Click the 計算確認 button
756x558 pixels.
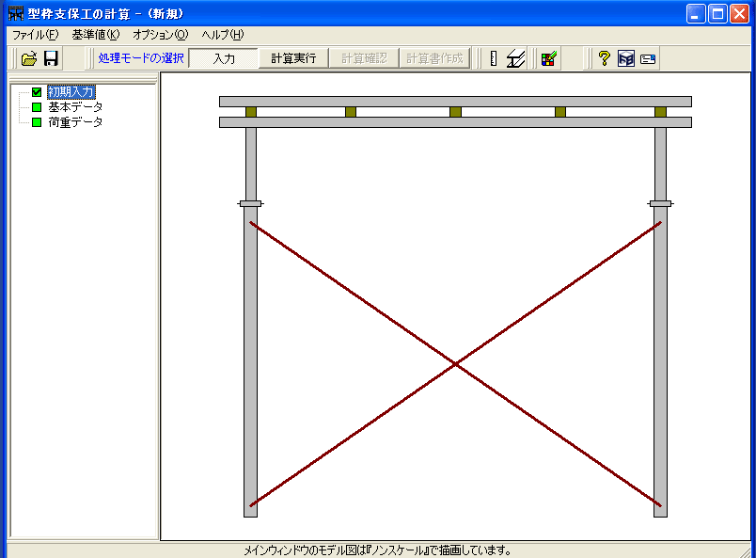pos(364,58)
